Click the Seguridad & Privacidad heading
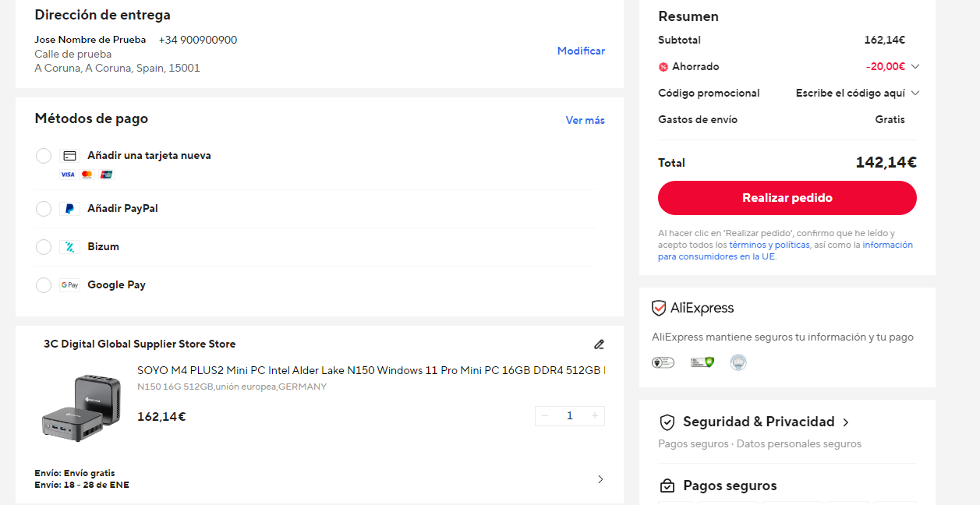Image resolution: width=980 pixels, height=505 pixels. [x=759, y=422]
